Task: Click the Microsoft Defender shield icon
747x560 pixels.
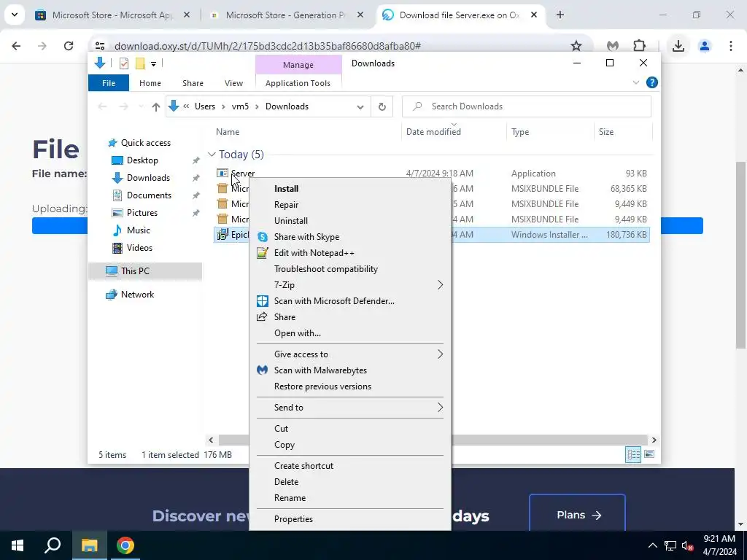Action: click(263, 301)
